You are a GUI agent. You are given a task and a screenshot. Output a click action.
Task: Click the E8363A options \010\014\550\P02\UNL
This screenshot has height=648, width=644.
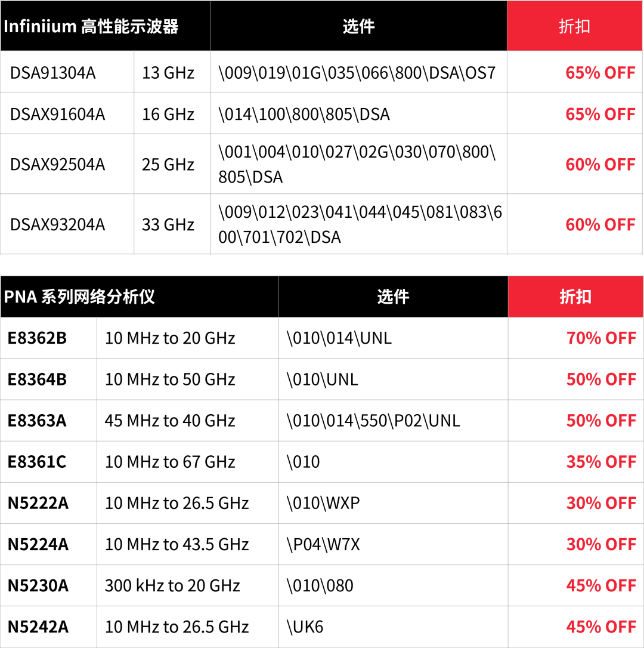(x=373, y=421)
